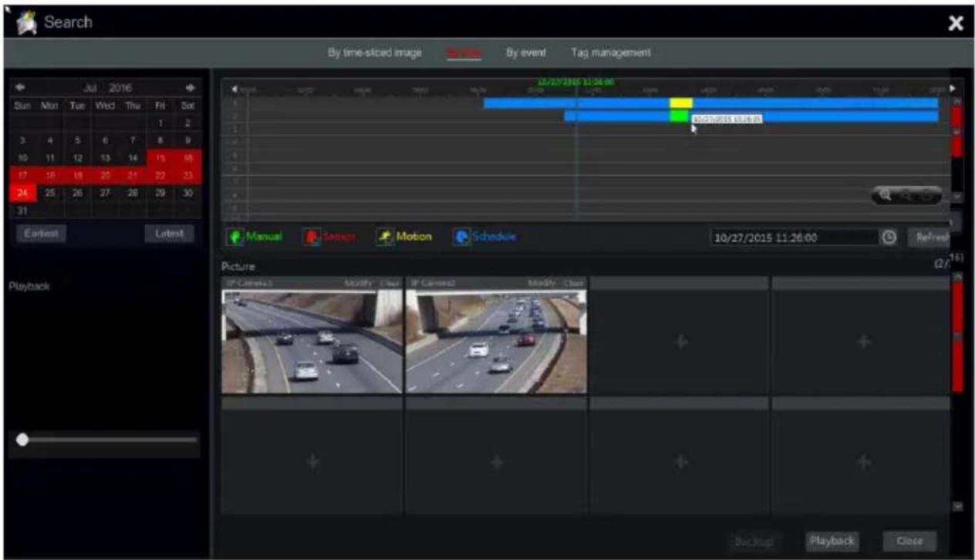The width and height of the screenshot is (975, 560).
Task: Open the By event tab
Action: pyautogui.click(x=526, y=52)
